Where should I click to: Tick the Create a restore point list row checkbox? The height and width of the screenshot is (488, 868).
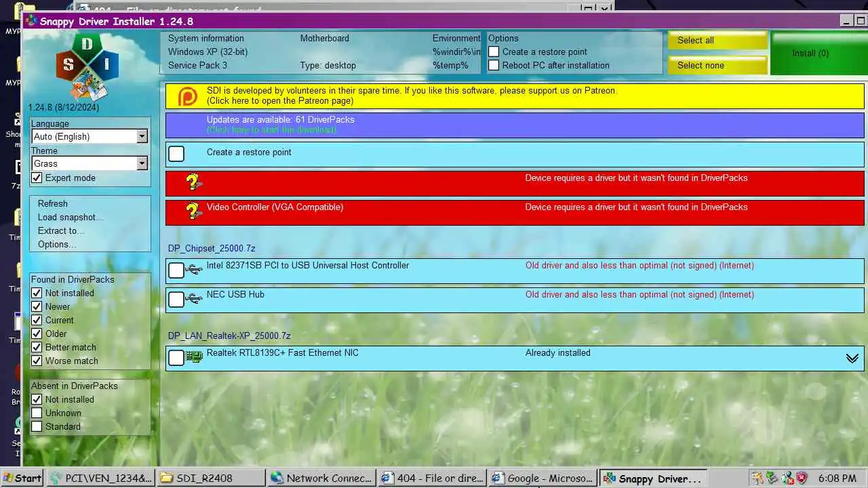pyautogui.click(x=176, y=154)
